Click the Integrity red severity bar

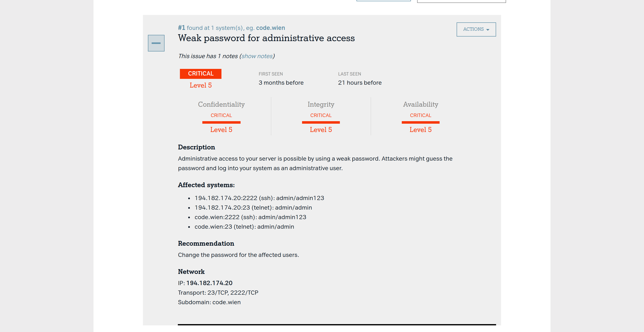321,122
